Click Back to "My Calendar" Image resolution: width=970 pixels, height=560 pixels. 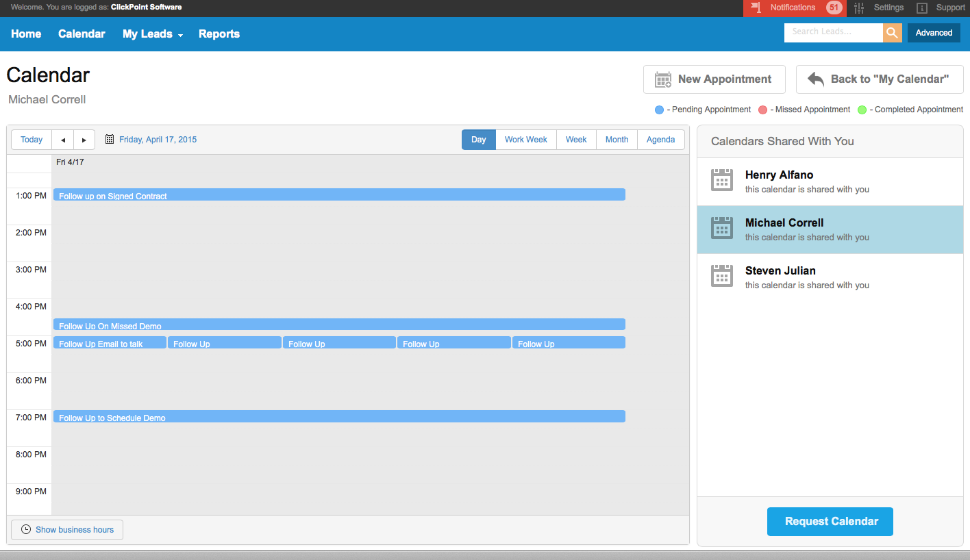879,79
